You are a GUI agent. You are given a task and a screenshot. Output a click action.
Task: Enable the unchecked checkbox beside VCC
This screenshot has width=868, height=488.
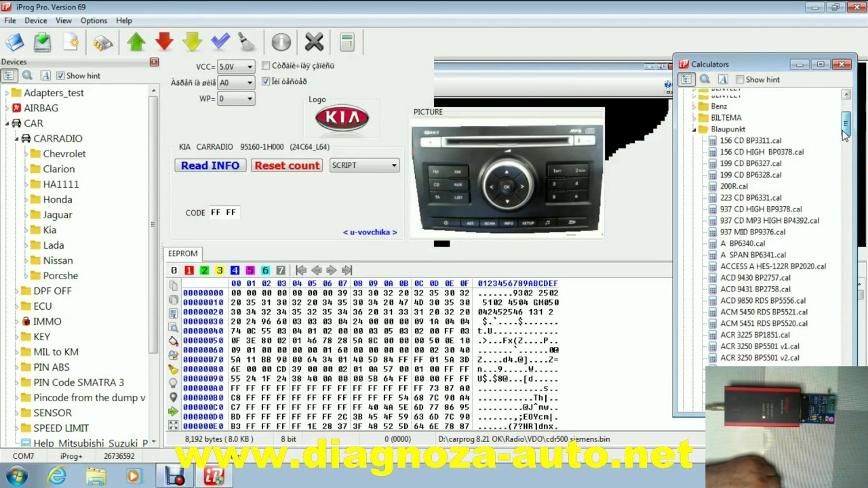click(x=266, y=66)
